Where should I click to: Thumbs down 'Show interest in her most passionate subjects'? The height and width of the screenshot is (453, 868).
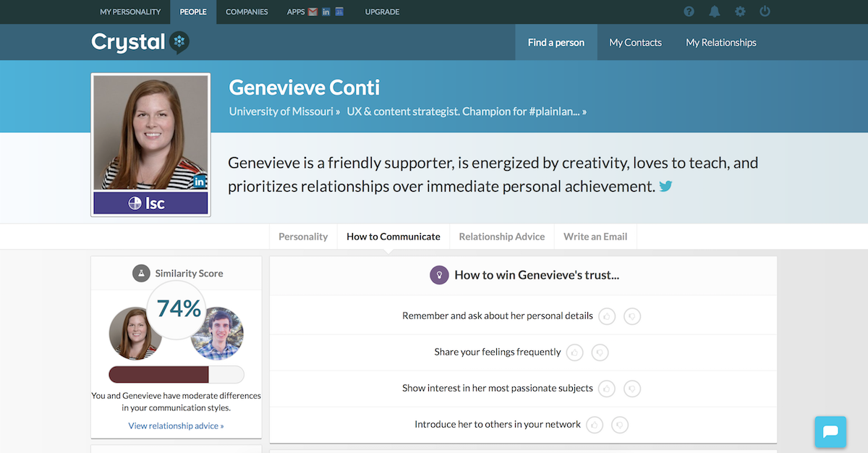point(632,389)
